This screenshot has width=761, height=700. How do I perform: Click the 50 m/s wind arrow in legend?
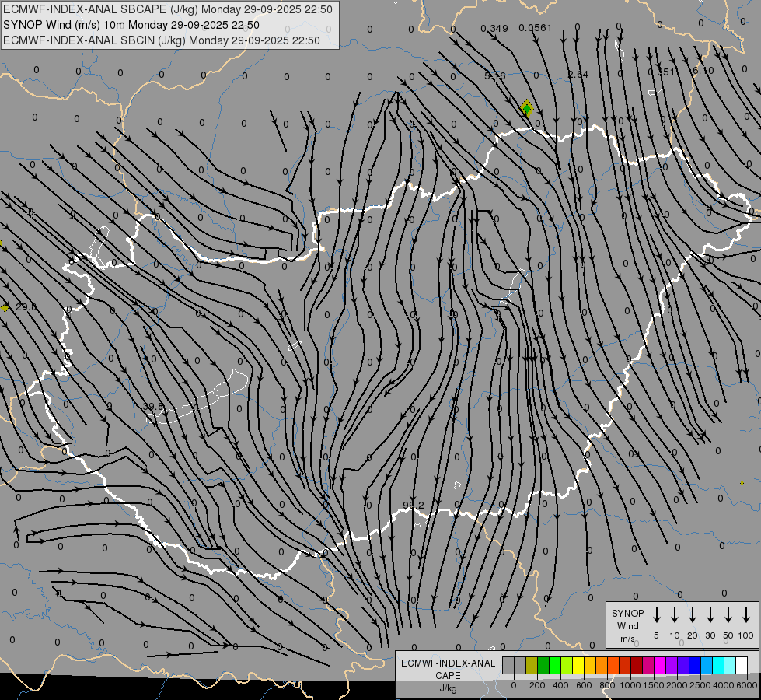point(728,615)
